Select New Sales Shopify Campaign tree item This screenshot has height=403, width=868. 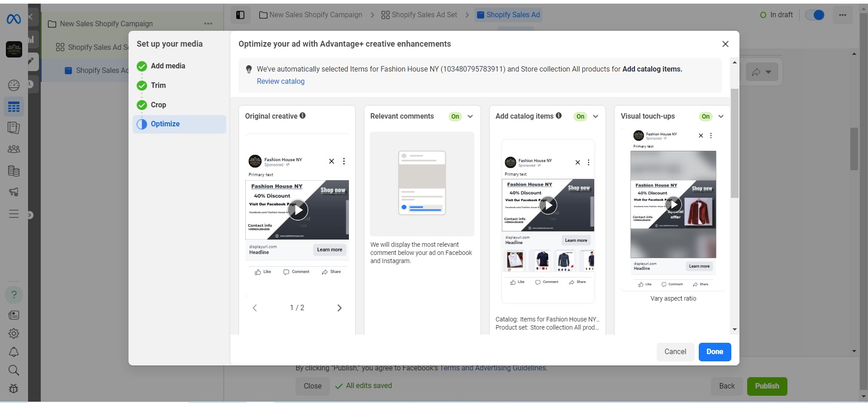click(x=106, y=24)
